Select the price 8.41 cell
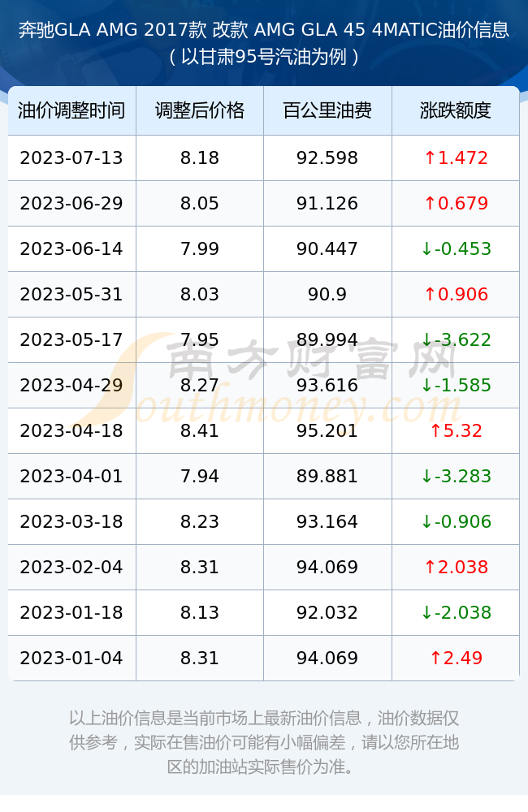Image resolution: width=528 pixels, height=812 pixels. pos(200,430)
